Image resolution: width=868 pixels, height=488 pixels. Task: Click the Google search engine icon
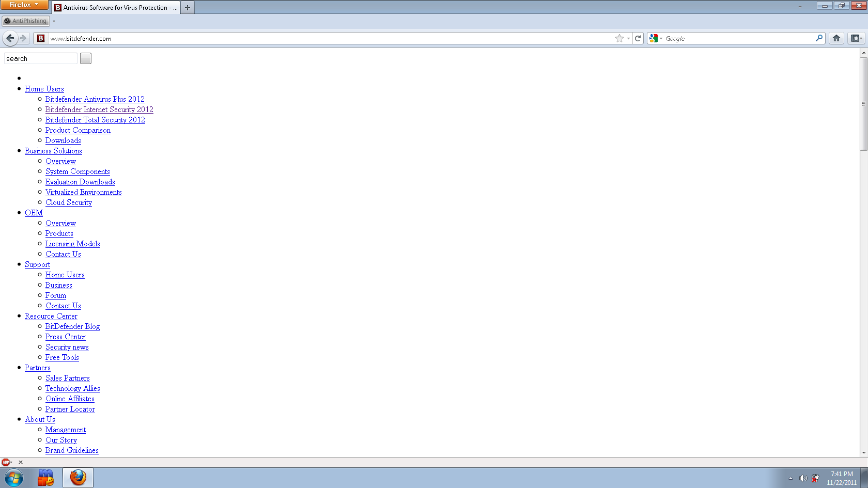(x=654, y=38)
